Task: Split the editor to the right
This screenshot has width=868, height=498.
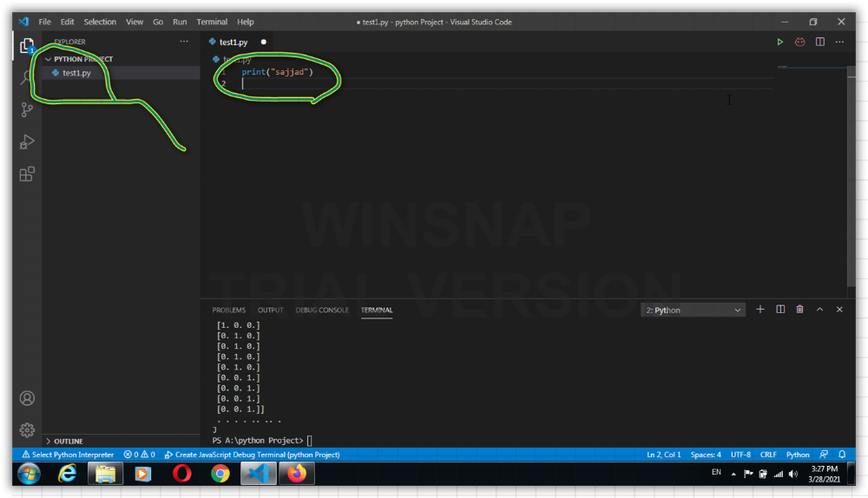Action: (x=820, y=42)
